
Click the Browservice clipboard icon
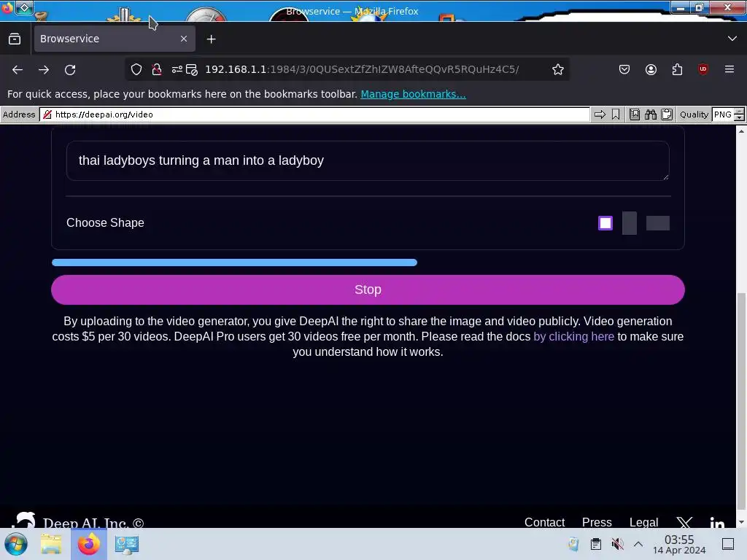pos(667,114)
